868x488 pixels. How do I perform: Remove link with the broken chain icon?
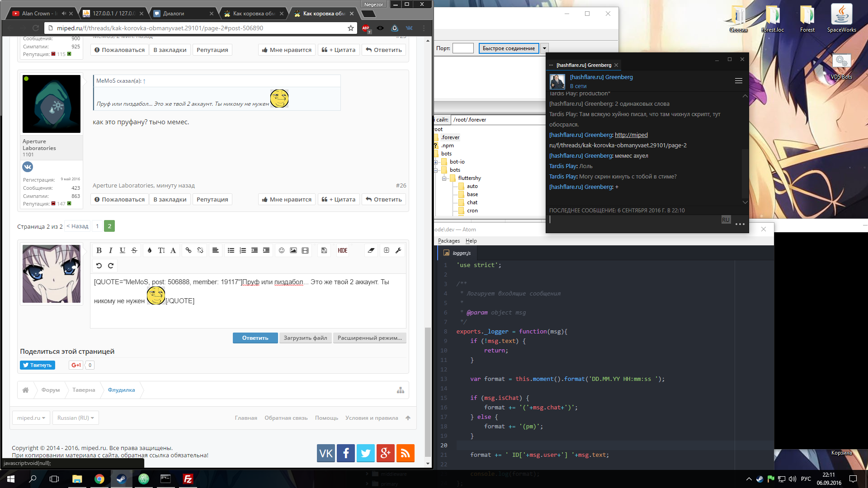[x=200, y=250]
